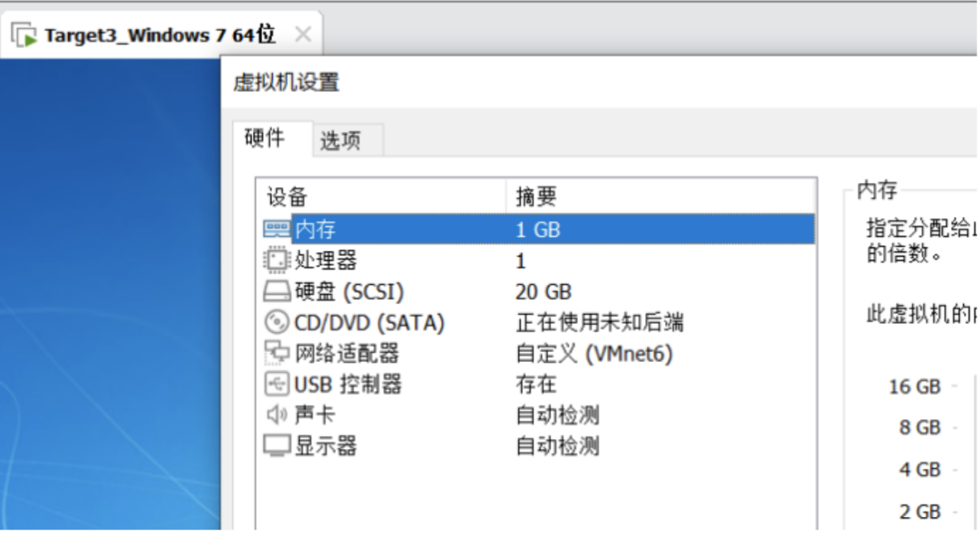Click the network adapter icon
Viewport: 980px width, 536px height.
click(x=276, y=353)
